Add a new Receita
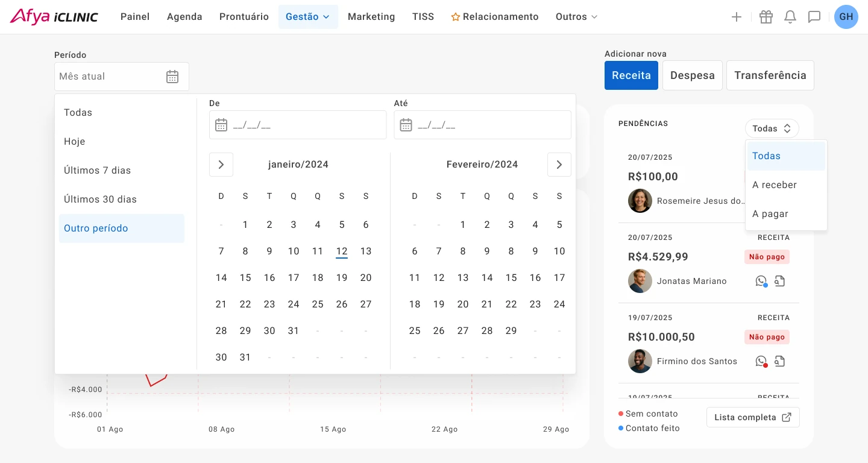Image resolution: width=868 pixels, height=463 pixels. coord(631,75)
